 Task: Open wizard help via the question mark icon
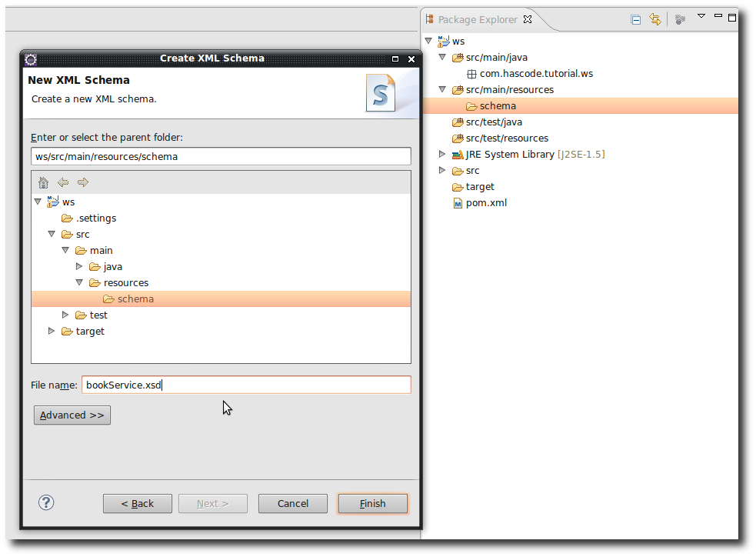(46, 502)
